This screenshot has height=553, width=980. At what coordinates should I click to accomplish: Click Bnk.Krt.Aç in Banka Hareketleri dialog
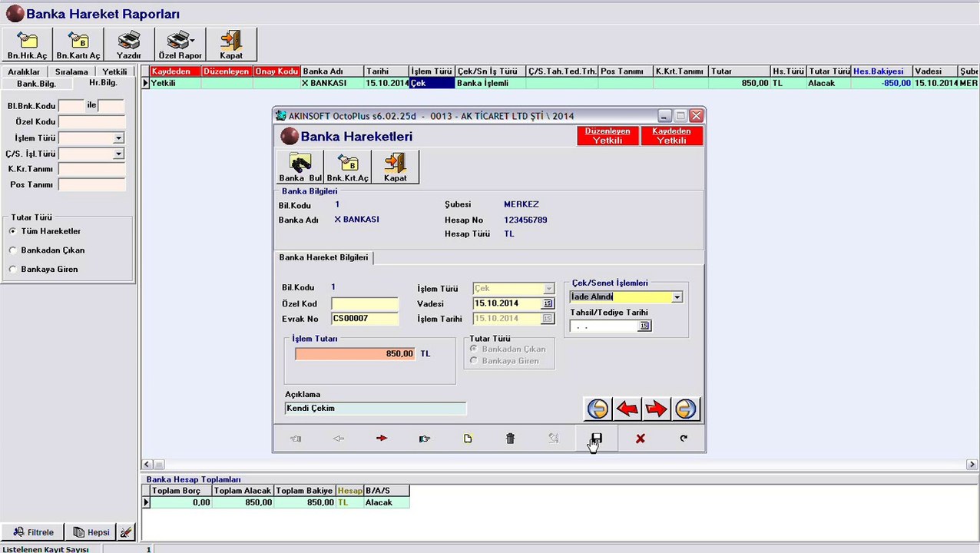tap(348, 167)
